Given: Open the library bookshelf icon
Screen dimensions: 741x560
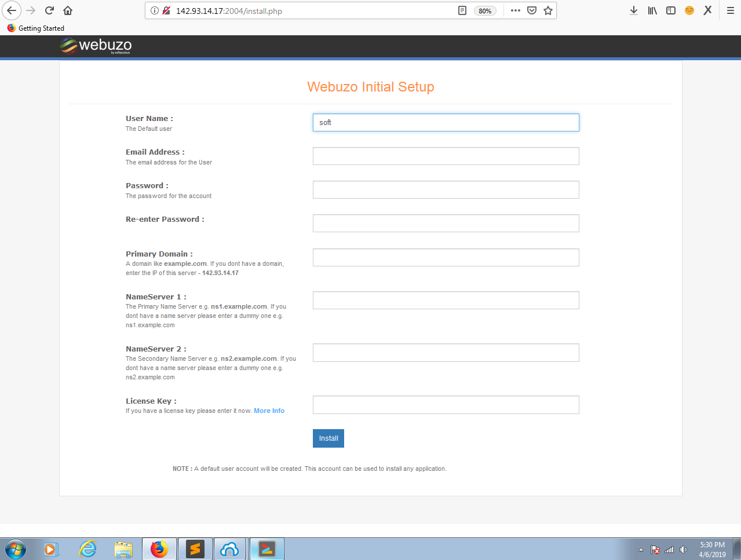Looking at the screenshot, I should click(652, 10).
